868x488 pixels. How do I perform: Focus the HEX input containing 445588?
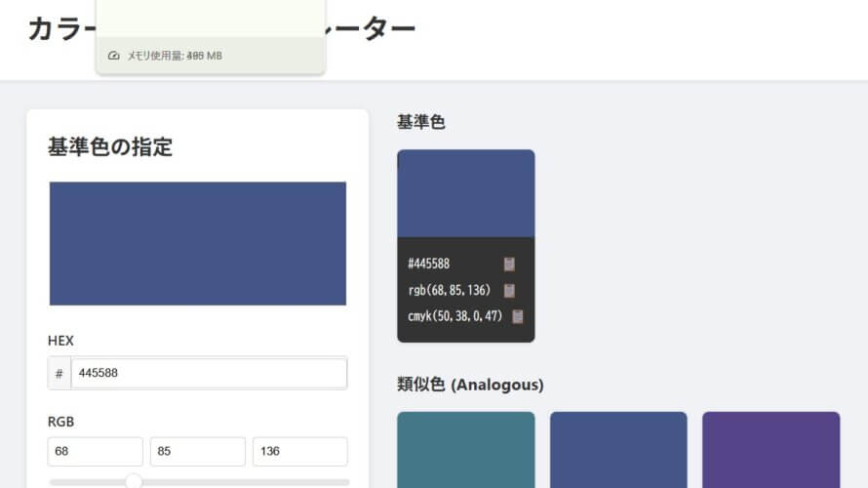(208, 374)
